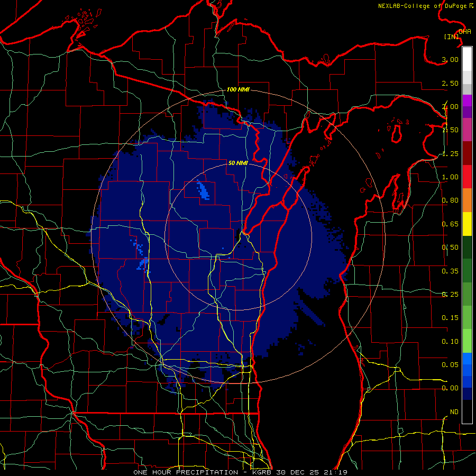This screenshot has height=476, width=476.
Task: Click the ONE HOUR PRECIPITATION KGRB timestamp caption
Action: pyautogui.click(x=240, y=472)
